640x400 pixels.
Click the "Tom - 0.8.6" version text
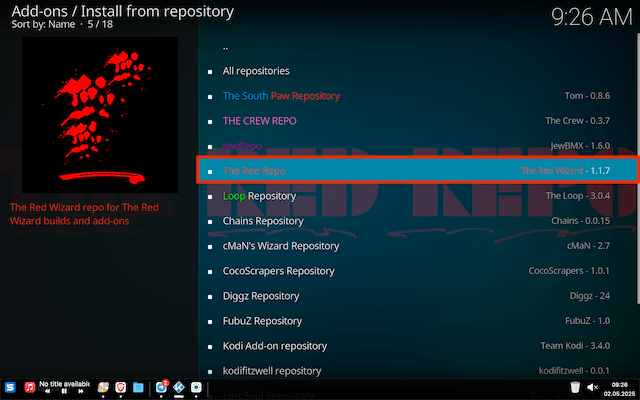pos(587,96)
